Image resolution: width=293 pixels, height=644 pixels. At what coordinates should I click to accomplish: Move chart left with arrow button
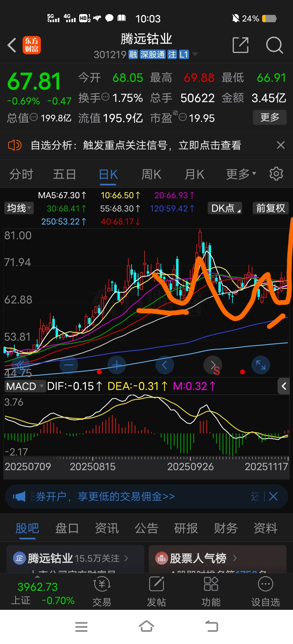pyautogui.click(x=165, y=365)
